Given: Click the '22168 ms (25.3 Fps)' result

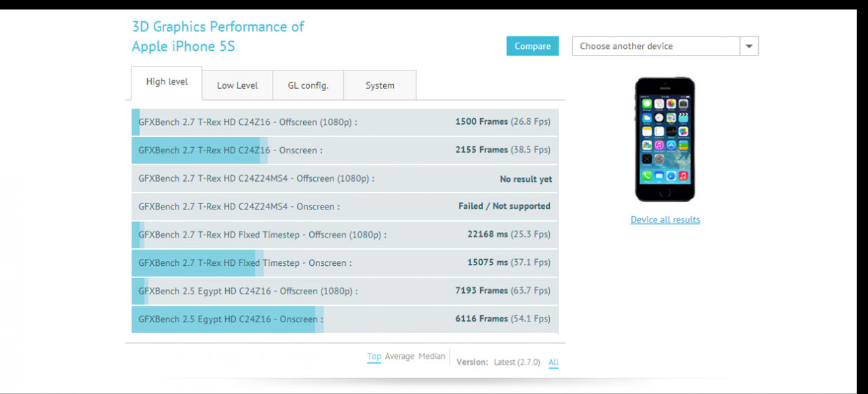Looking at the screenshot, I should click(509, 235).
